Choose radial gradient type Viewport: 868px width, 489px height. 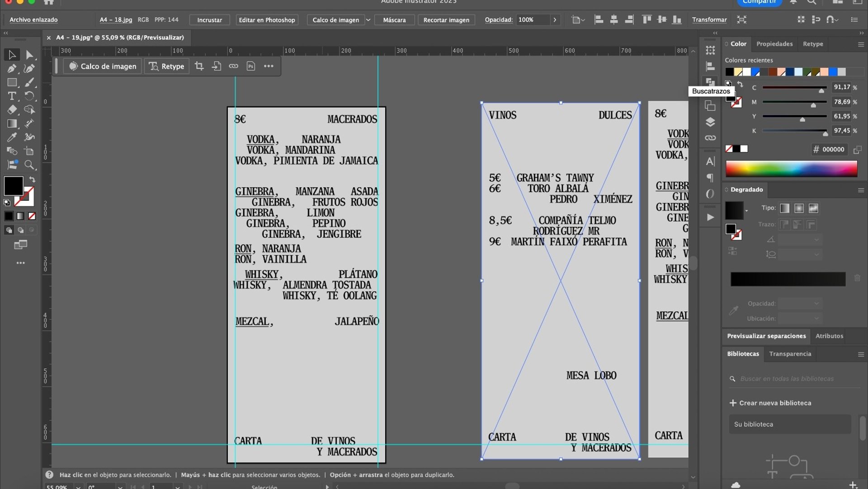coord(799,208)
